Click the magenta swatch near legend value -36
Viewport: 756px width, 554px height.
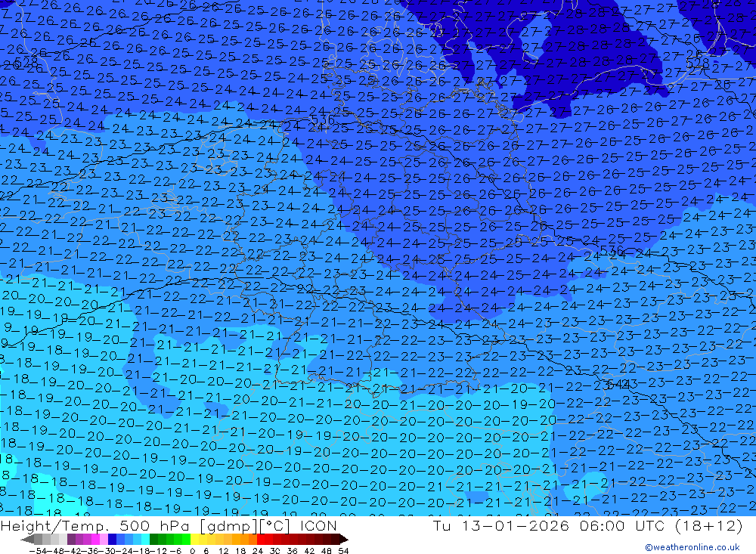pos(95,539)
